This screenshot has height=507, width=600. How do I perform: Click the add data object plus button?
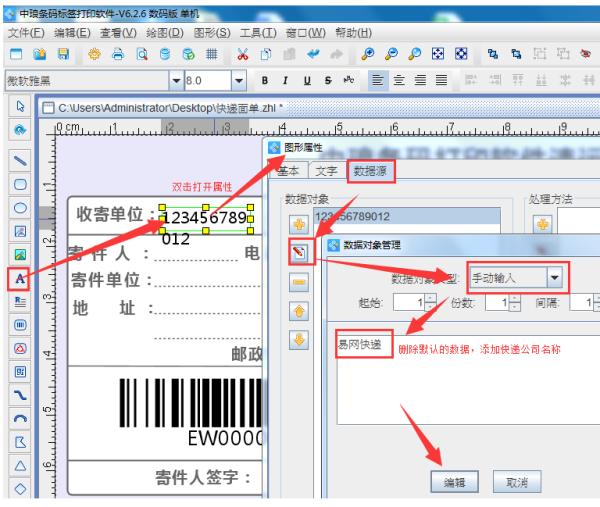(x=299, y=222)
